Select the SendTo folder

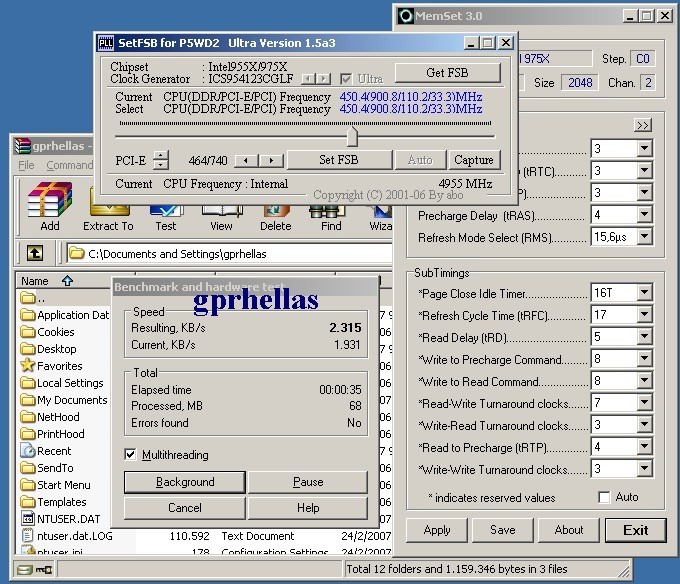pos(47,468)
